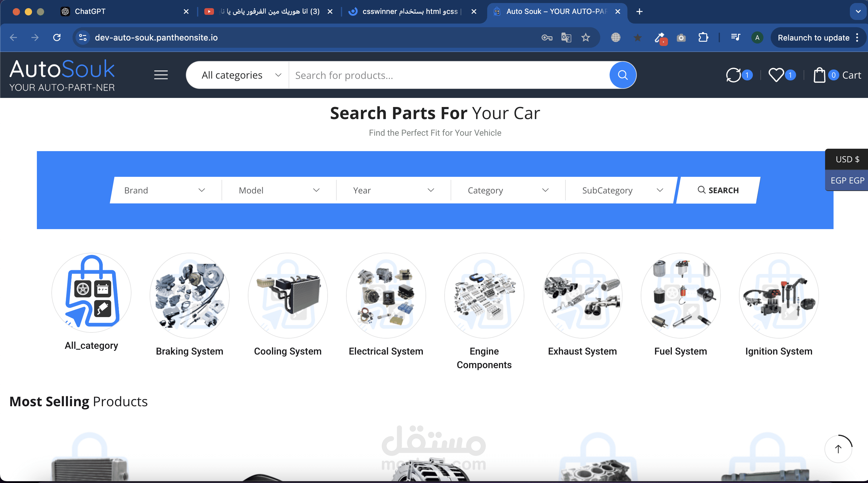The image size is (868, 483).
Task: Click the scroll-to-top arrow button
Action: pos(838,449)
